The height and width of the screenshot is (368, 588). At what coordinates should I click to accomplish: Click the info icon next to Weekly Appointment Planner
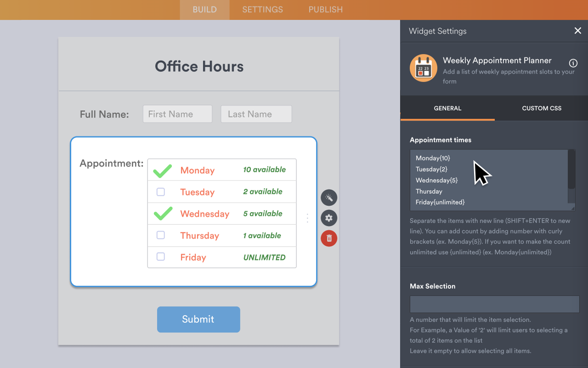[x=573, y=64]
